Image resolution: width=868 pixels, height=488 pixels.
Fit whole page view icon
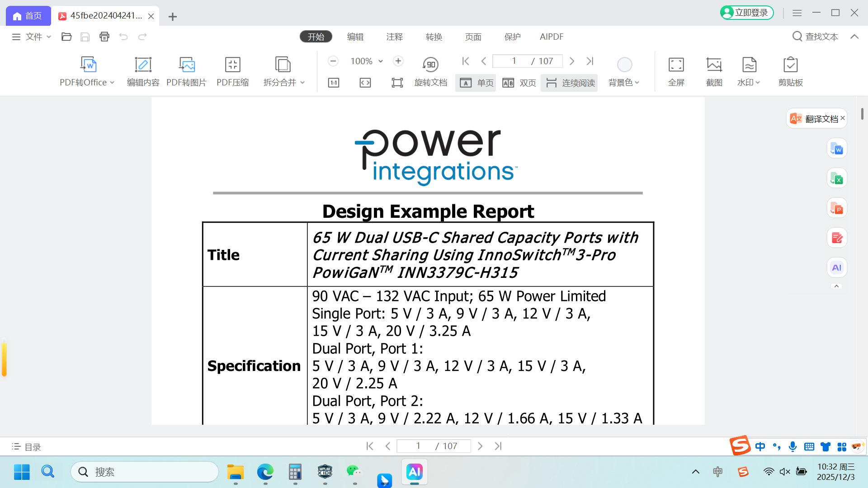pyautogui.click(x=397, y=83)
